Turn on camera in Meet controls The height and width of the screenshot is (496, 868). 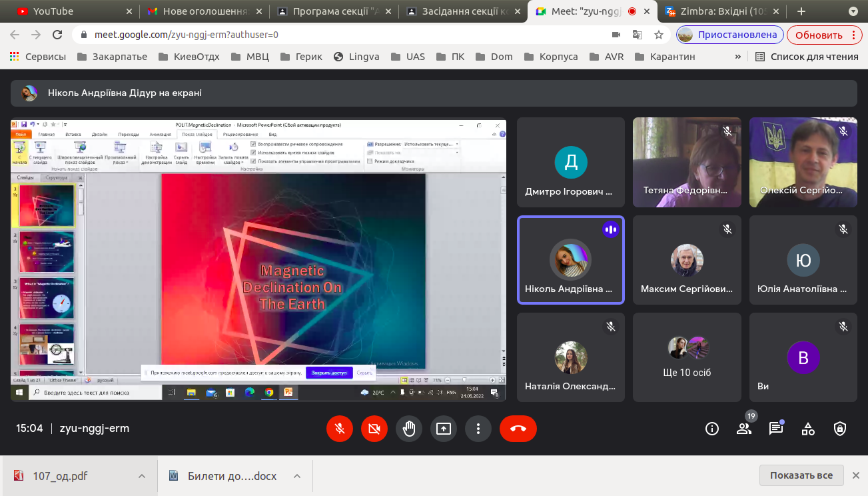click(x=374, y=429)
